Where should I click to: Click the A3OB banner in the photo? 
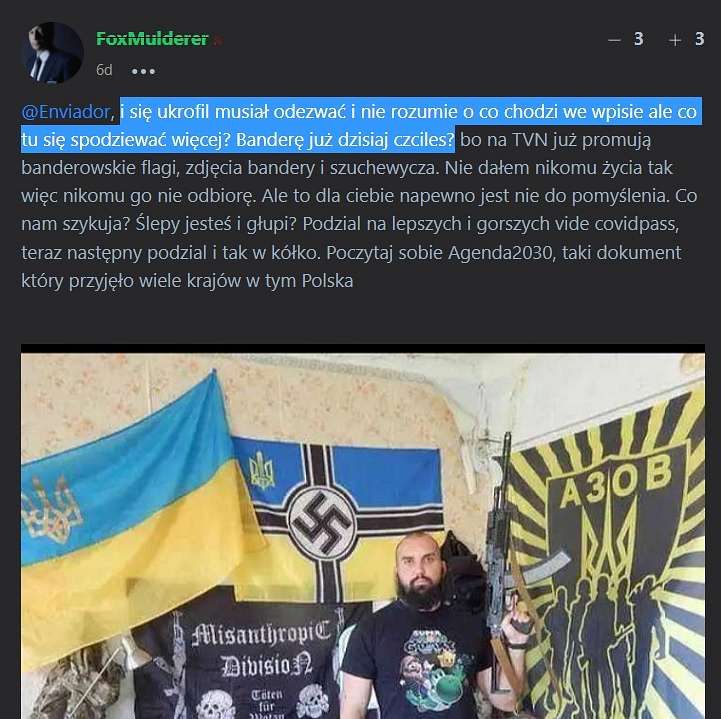(x=607, y=554)
